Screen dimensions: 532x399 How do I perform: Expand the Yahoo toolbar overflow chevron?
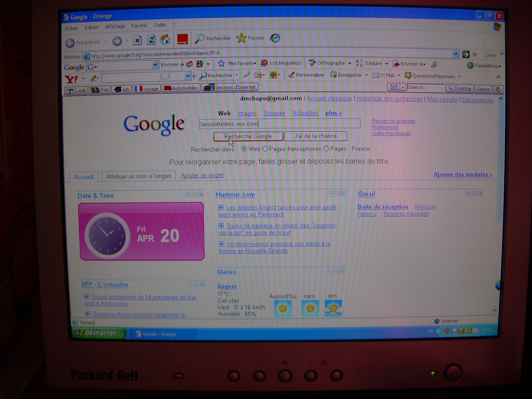click(498, 77)
